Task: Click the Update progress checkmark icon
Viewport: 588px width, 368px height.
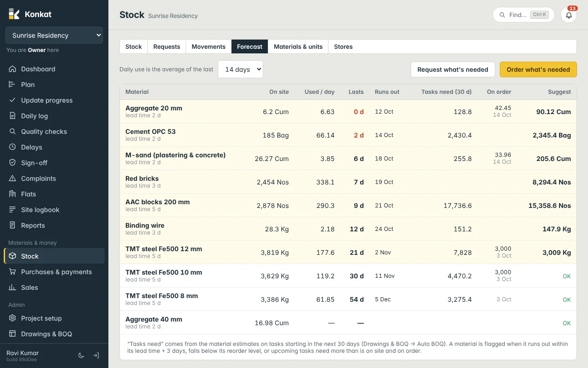Action: [12, 100]
